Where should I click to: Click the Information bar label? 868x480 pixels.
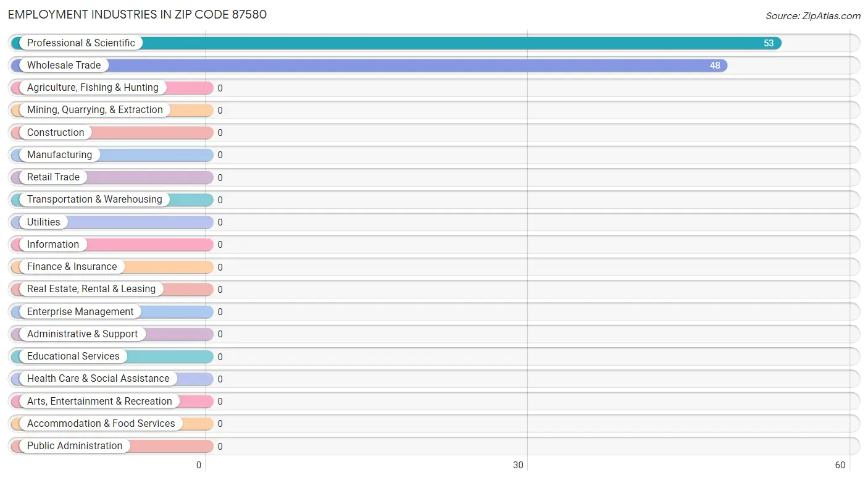pos(53,244)
